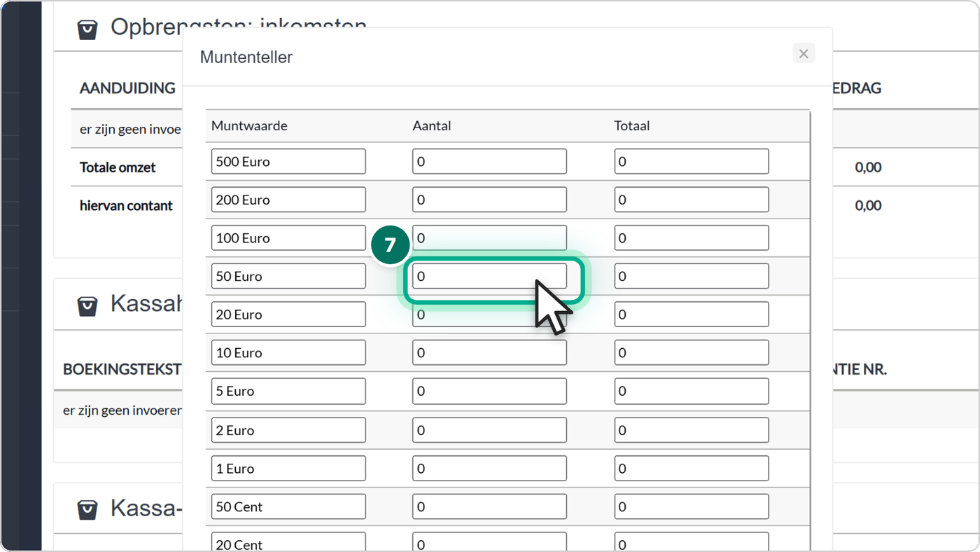This screenshot has width=980, height=552.
Task: Focus the Aantal field for 10 Euro
Action: pyautogui.click(x=489, y=352)
